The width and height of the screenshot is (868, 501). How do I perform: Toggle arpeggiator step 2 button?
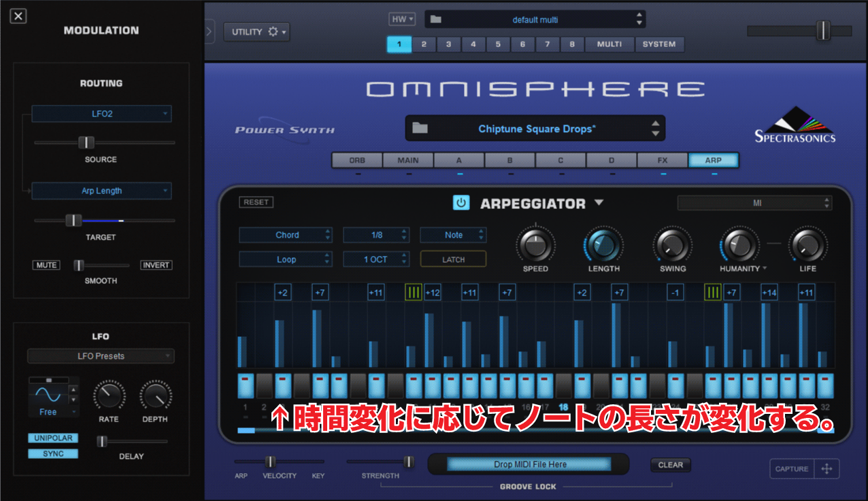(x=264, y=385)
